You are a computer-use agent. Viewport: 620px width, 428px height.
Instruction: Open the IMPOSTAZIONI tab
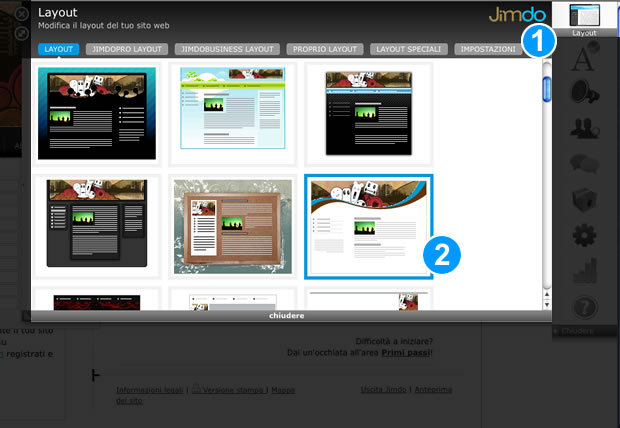tap(488, 49)
